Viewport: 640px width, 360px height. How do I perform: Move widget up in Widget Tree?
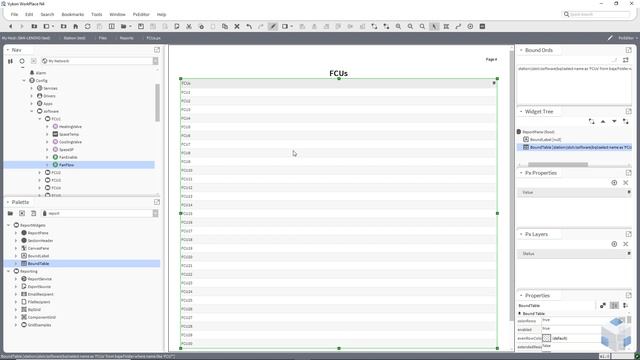click(603, 122)
